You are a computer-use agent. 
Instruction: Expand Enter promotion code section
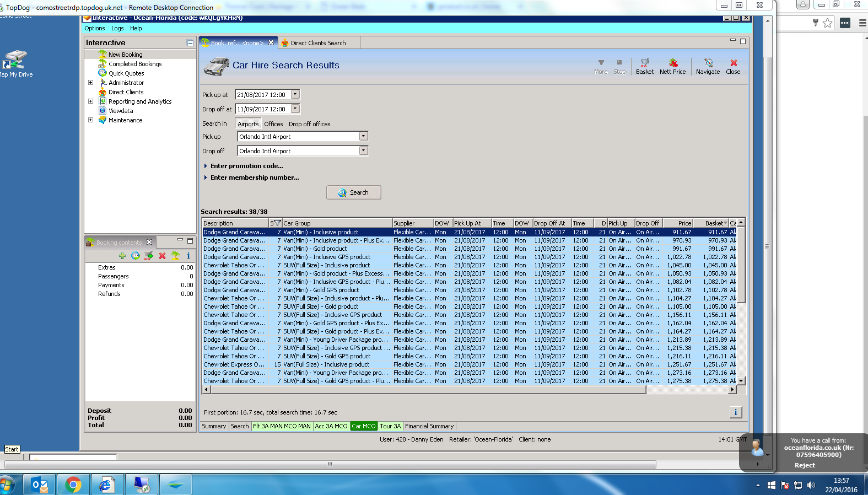pos(246,166)
